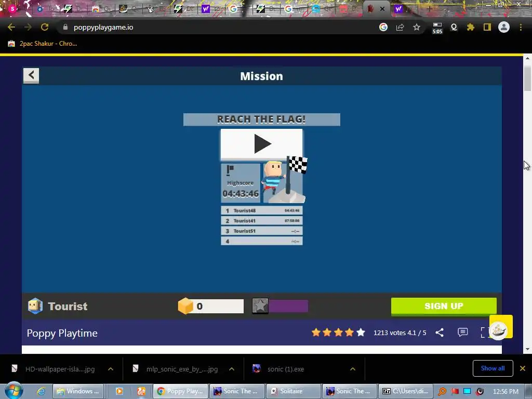Toggle the browser side panel icon

tap(487, 27)
